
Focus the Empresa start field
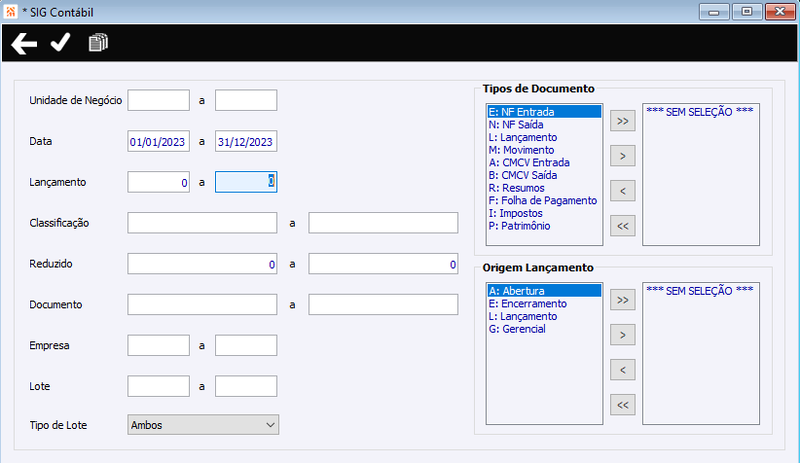[x=159, y=346]
